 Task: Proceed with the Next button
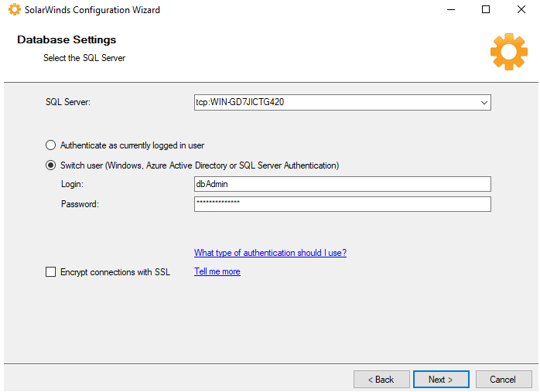pos(441,380)
